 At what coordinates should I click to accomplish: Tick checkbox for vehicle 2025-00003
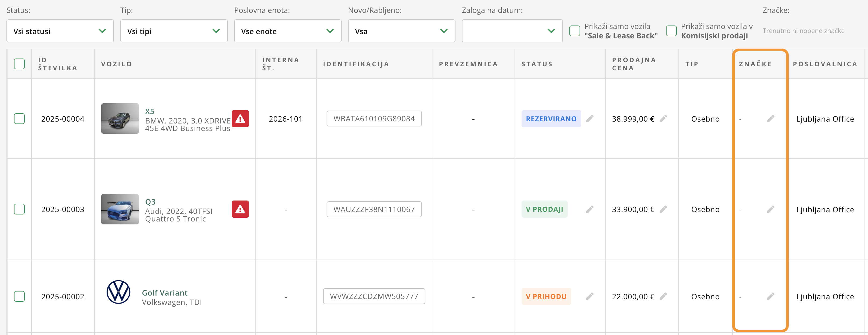(x=19, y=209)
